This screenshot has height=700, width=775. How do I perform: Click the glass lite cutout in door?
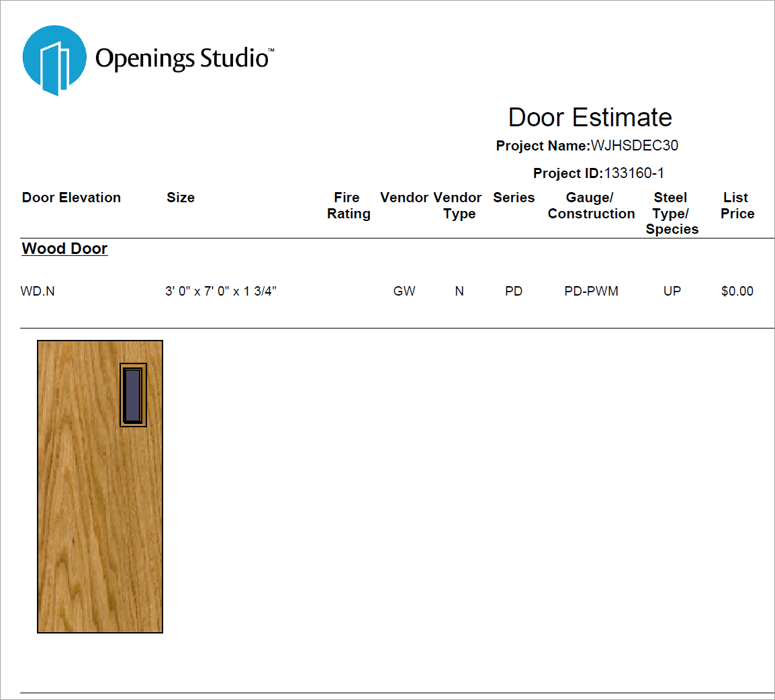click(134, 395)
